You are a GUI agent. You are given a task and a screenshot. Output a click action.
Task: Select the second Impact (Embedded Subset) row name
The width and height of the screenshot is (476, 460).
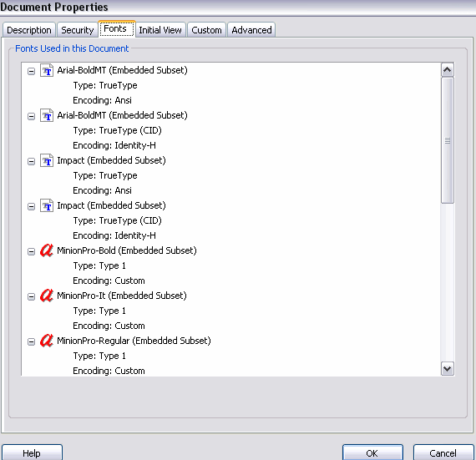click(x=111, y=205)
